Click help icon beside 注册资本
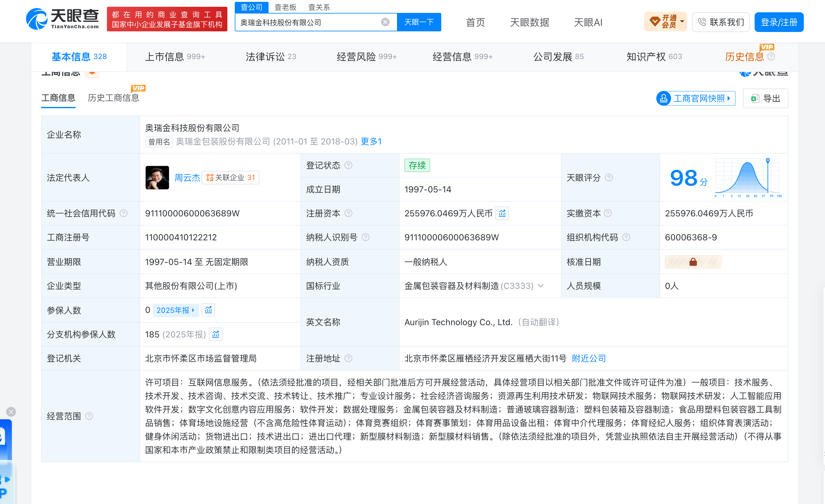Viewport: 825px width, 504px height. pos(348,213)
